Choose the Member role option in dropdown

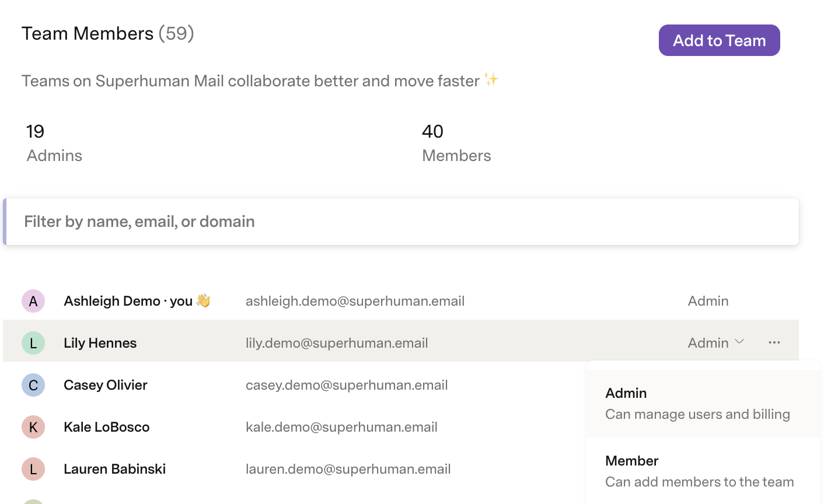click(x=703, y=471)
